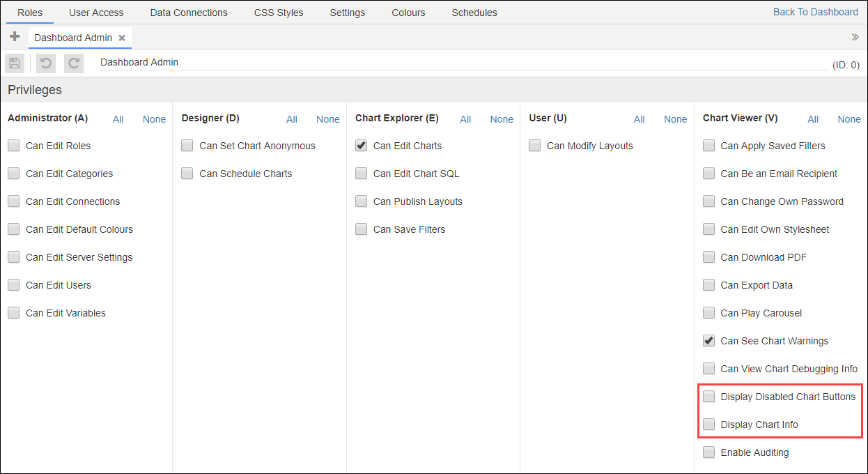868x474 pixels.
Task: Click the double-chevron icon at top right
Action: coord(855,36)
